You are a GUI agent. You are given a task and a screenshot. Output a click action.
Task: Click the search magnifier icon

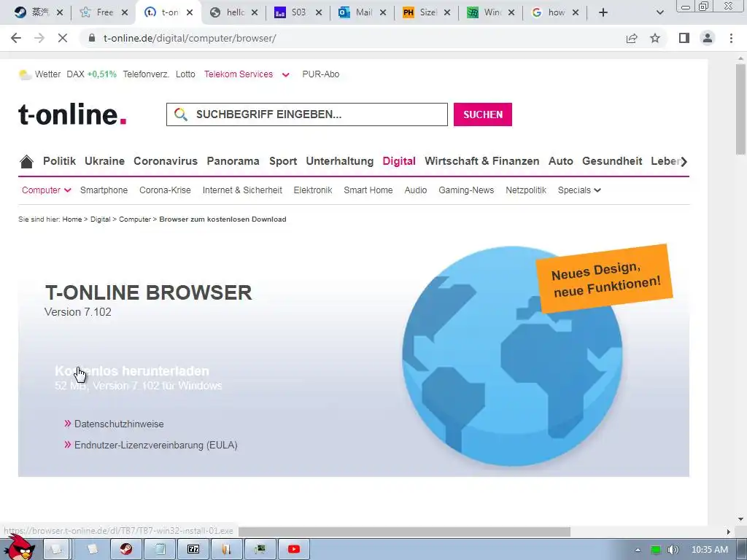coord(181,114)
